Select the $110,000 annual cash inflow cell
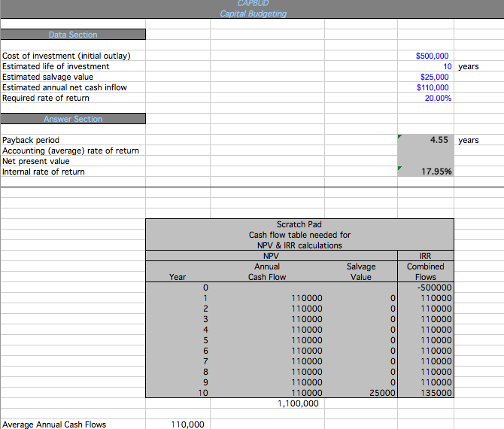 pos(426,87)
